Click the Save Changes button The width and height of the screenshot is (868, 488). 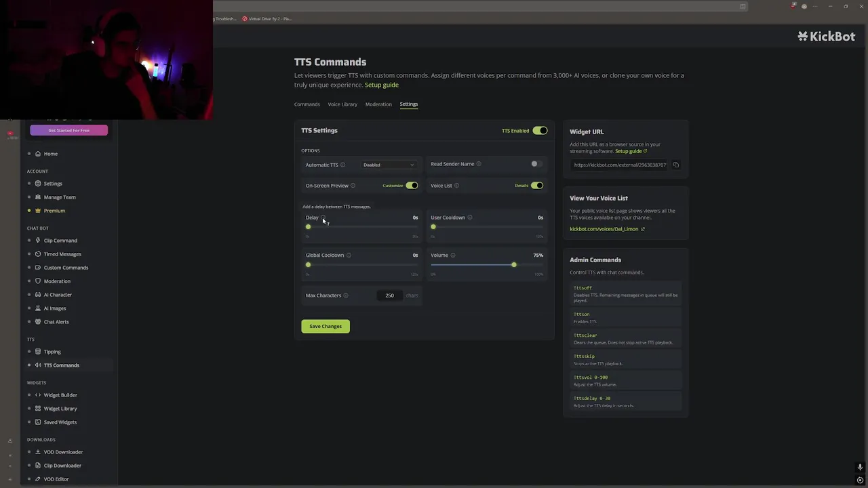(x=325, y=327)
